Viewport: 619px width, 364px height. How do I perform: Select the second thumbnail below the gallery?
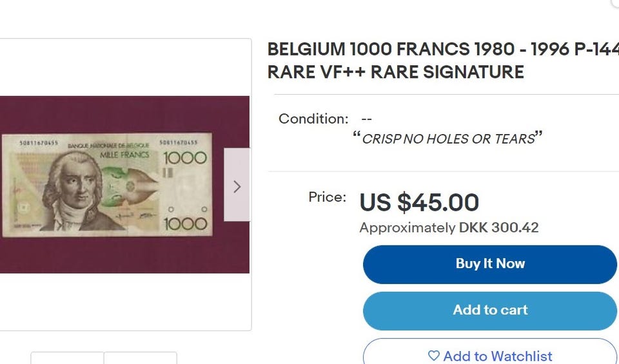pos(140,358)
